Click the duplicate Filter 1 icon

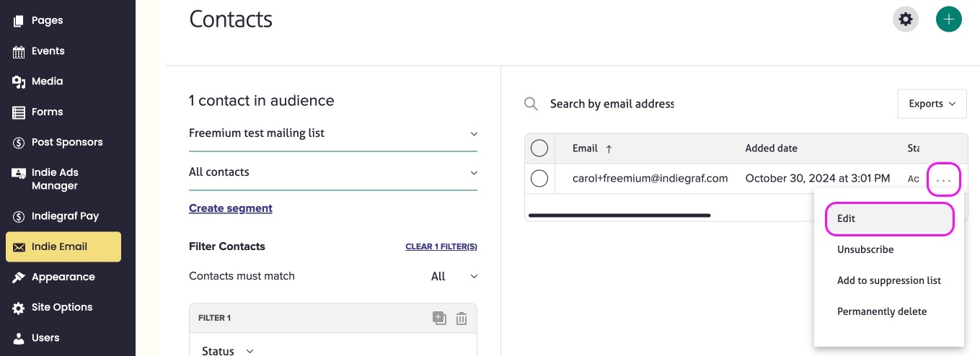point(439,318)
